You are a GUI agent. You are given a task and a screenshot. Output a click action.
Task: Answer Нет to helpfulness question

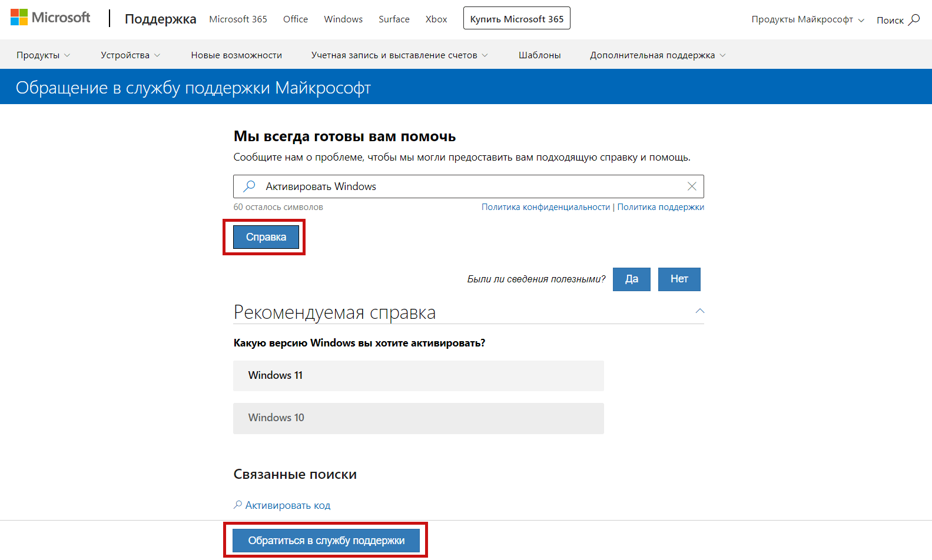pyautogui.click(x=679, y=279)
